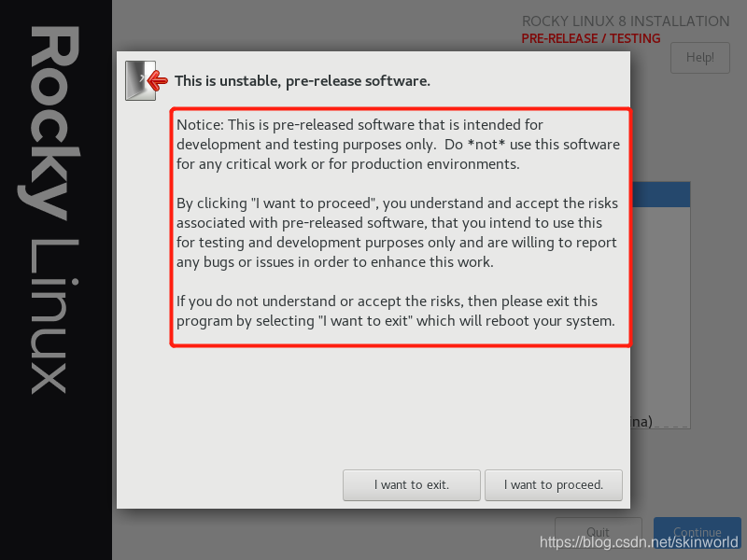Choose the 'I want to exit.' button
Viewport: 747px width, 560px height.
click(x=412, y=485)
